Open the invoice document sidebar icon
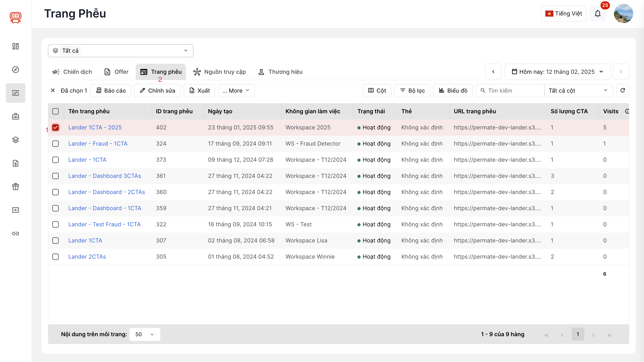The image size is (644, 362). point(15,163)
